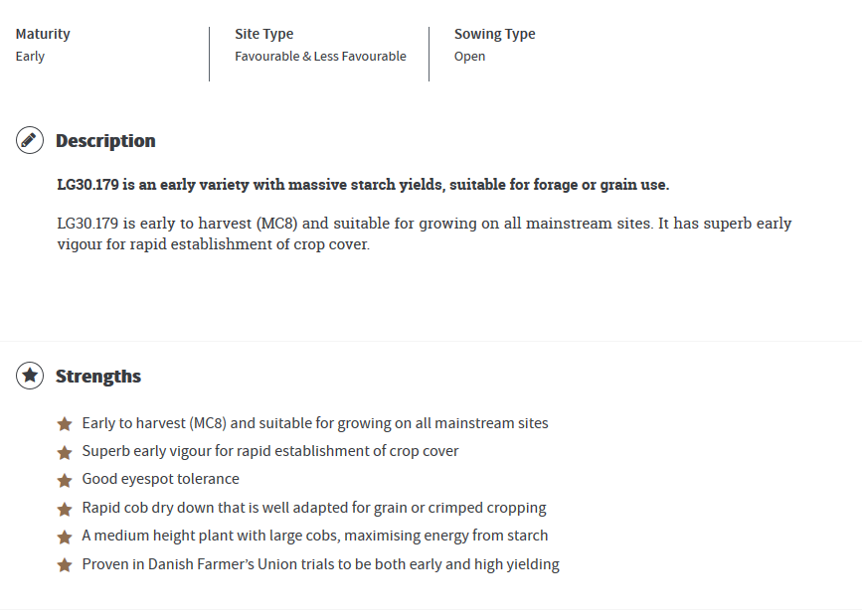Click the Good eyespot tolerance text
862x616 pixels.
tap(160, 479)
